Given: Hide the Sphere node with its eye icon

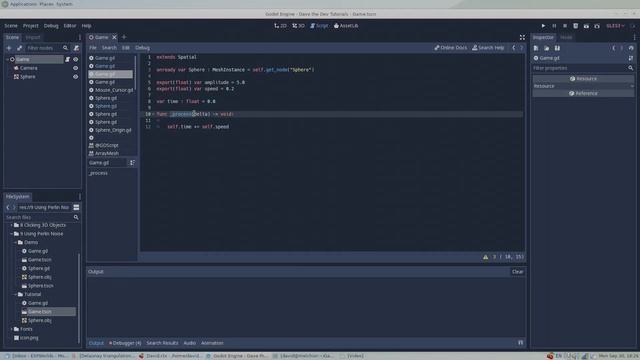Looking at the screenshot, I should click(x=76, y=77).
